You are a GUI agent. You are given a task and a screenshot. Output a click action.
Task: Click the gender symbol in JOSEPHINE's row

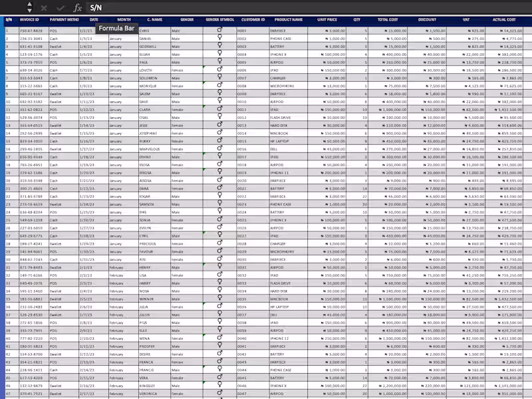pyautogui.click(x=220, y=132)
